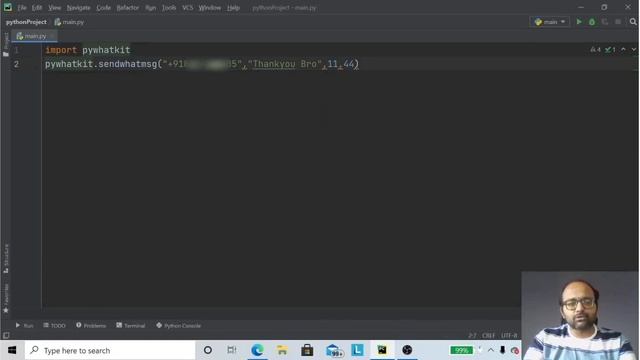This screenshot has height=360, width=640.
Task: Click the 11 hour argument in code
Action: click(333, 64)
